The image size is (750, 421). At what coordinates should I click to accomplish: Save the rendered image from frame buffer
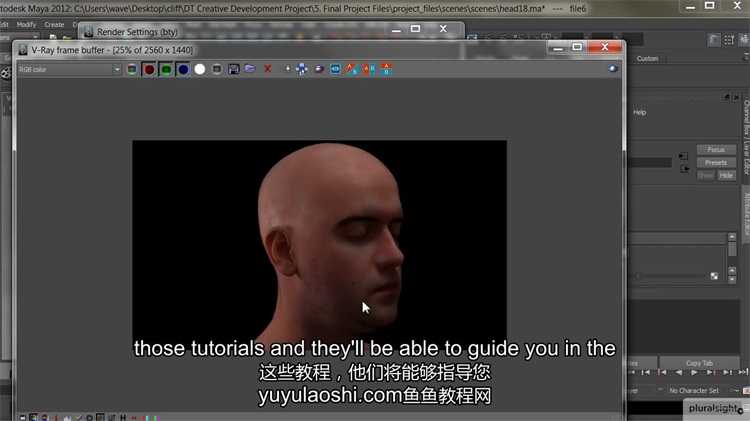click(x=233, y=69)
